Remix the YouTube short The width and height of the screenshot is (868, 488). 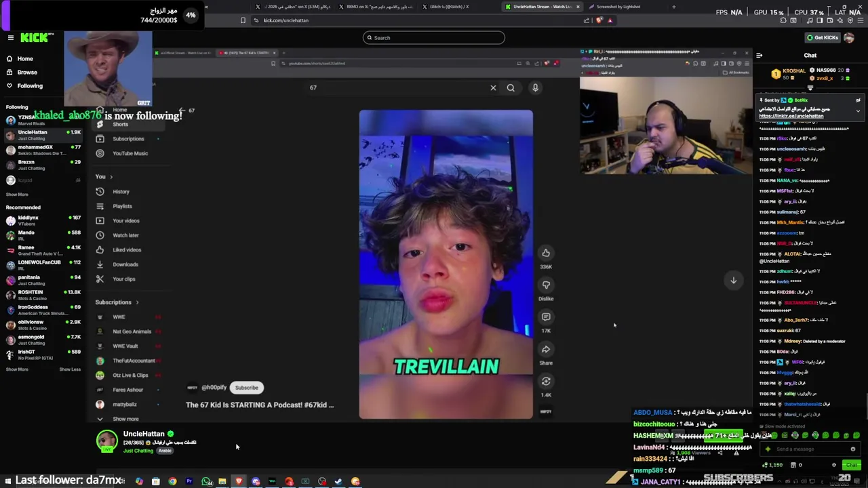(x=546, y=381)
